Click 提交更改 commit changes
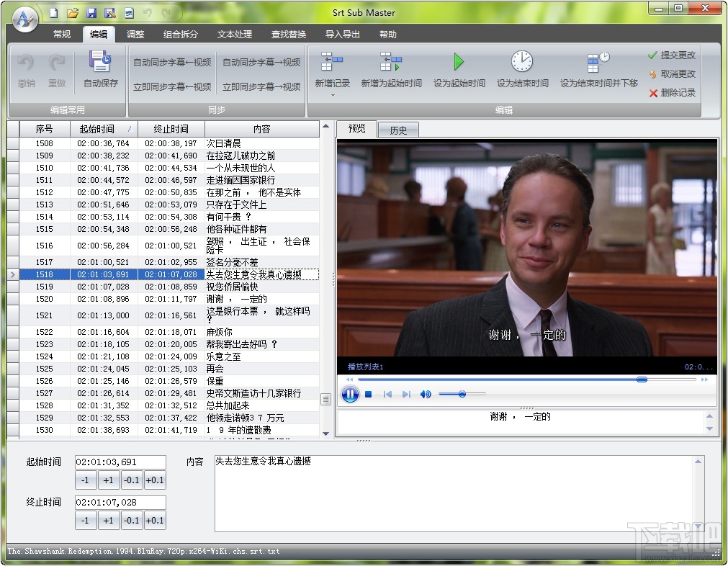This screenshot has height=566, width=728. click(672, 55)
